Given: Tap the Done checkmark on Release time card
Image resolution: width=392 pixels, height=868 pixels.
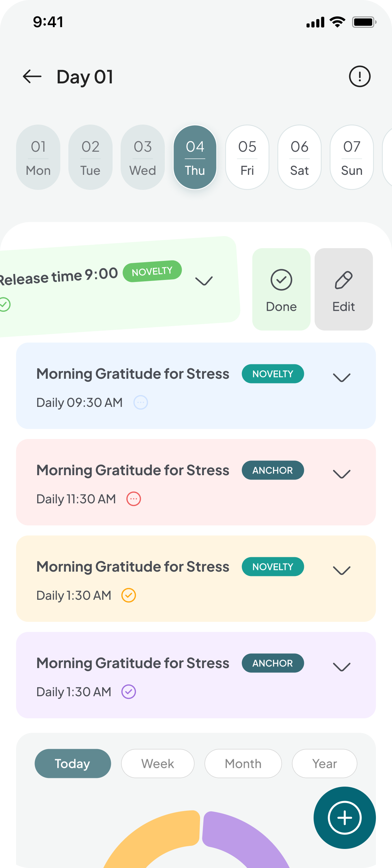Looking at the screenshot, I should [x=281, y=289].
